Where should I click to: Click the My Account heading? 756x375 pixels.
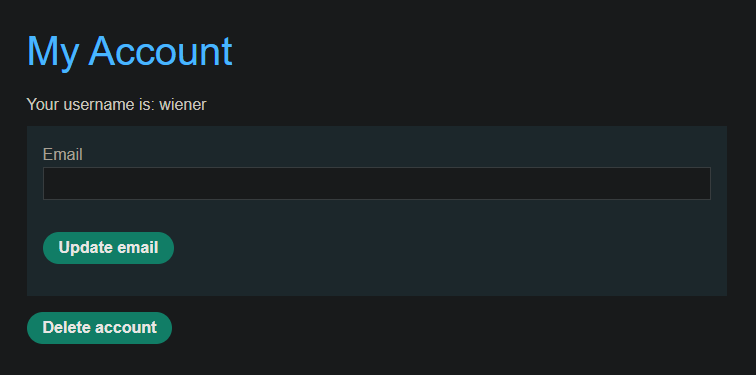click(x=129, y=52)
